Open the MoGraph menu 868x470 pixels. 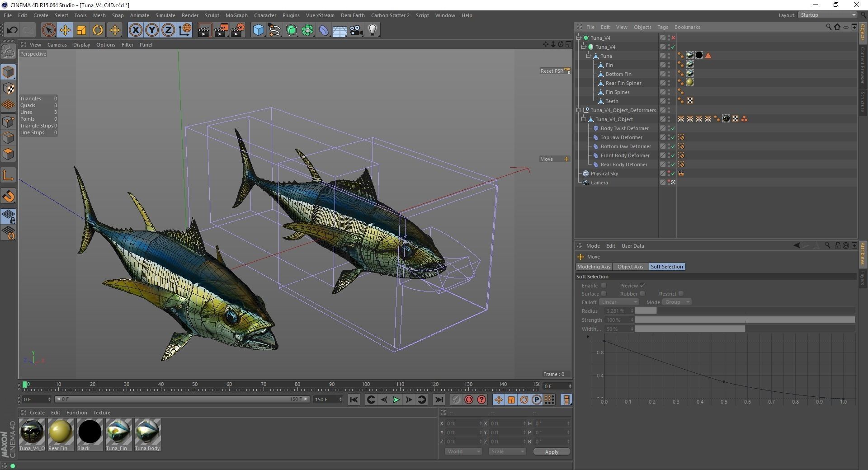pyautogui.click(x=236, y=15)
